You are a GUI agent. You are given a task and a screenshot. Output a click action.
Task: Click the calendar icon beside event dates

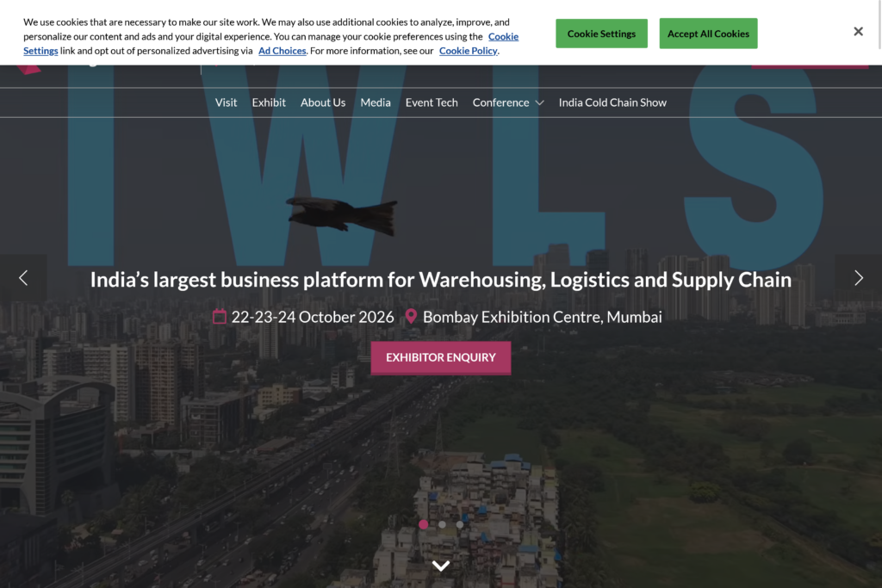[x=220, y=317]
